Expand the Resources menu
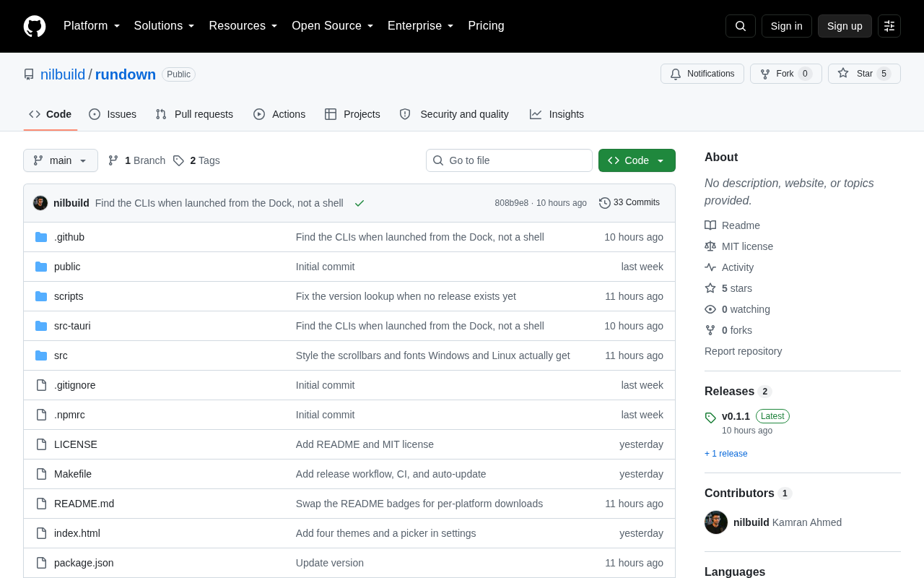The width and height of the screenshot is (924, 578). coord(243,26)
